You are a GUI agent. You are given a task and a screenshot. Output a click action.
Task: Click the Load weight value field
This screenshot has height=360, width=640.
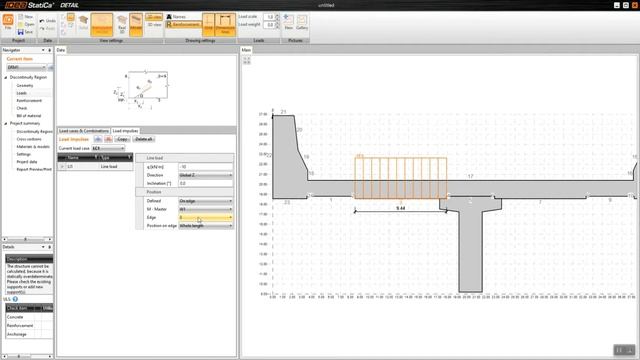pos(269,25)
